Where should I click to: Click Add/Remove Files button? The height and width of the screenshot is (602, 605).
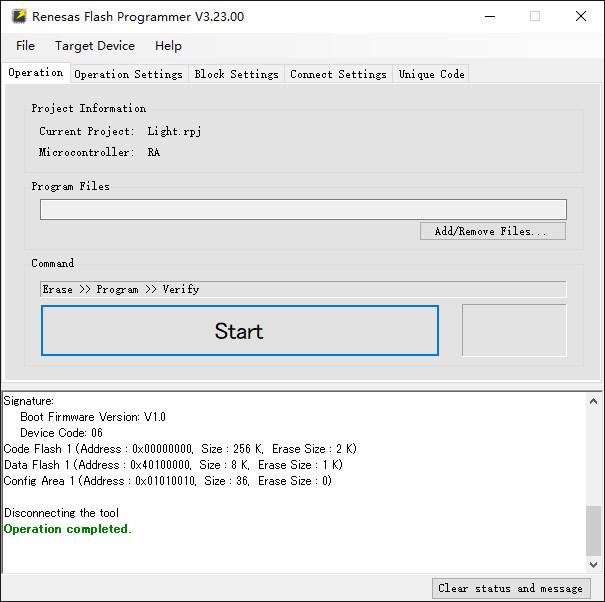point(493,231)
